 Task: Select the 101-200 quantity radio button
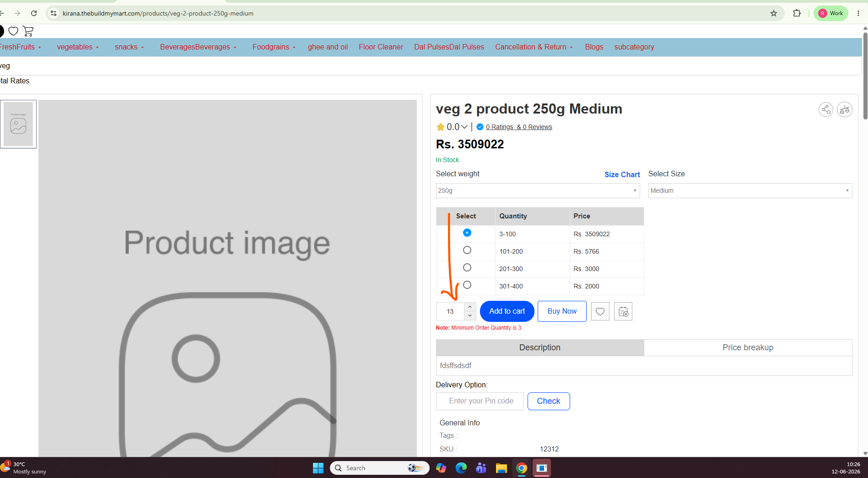tap(467, 250)
